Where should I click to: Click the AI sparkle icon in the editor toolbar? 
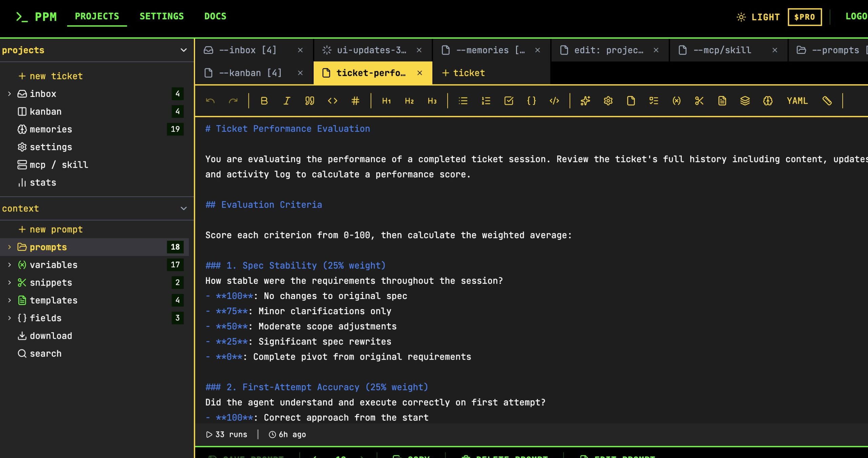[586, 101]
